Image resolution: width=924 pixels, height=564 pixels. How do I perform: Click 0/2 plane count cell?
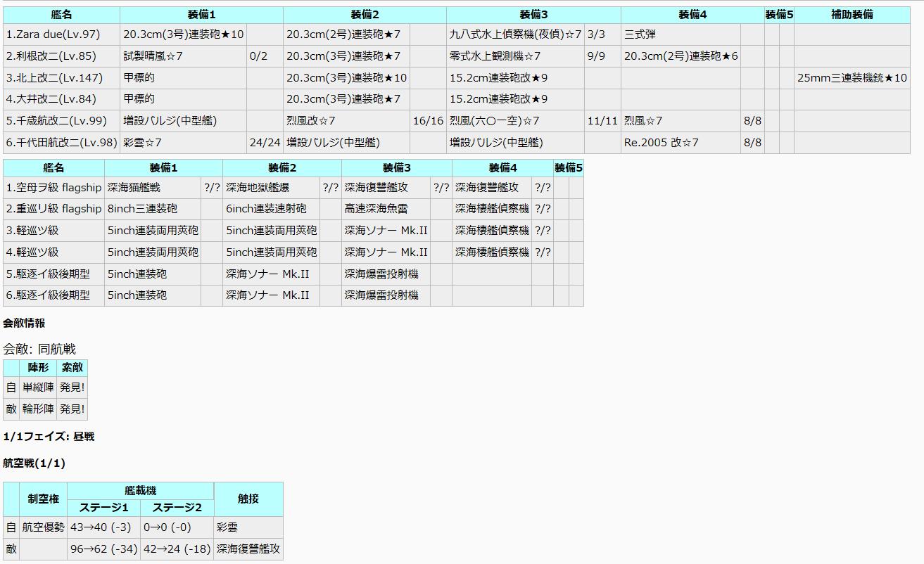point(265,56)
